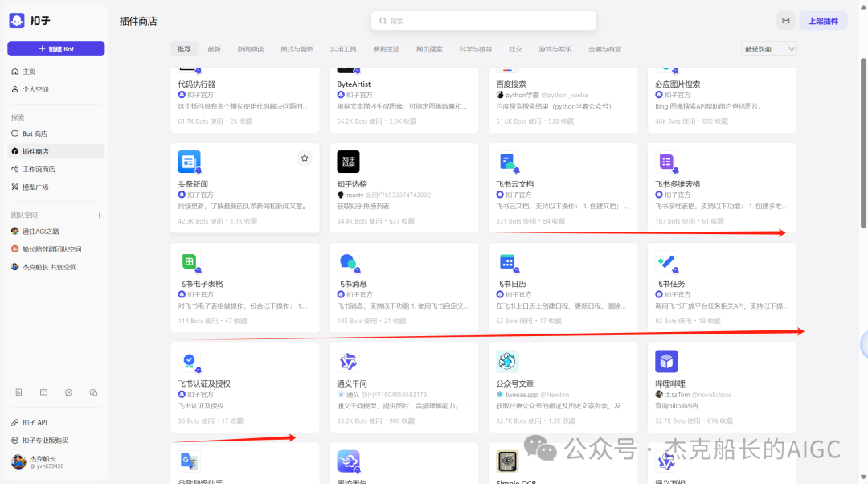Open the 代码执行器 plugin title
868x484 pixels.
(x=197, y=84)
